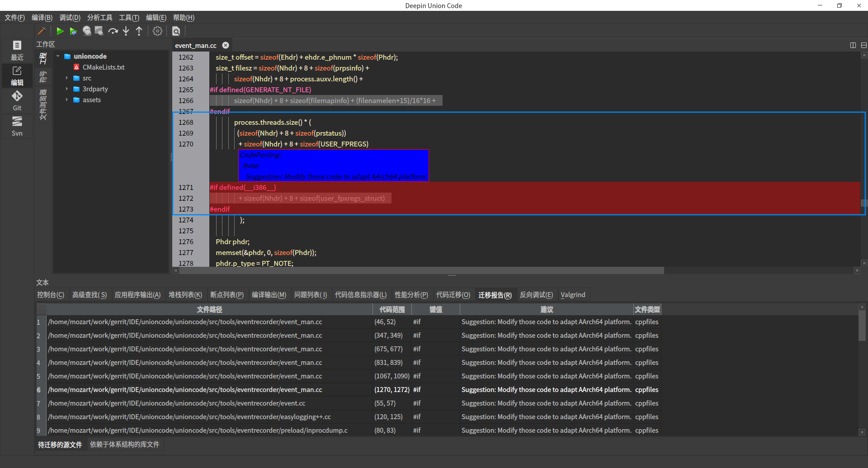The height and width of the screenshot is (468, 868).
Task: Switch to the 问题列表(I) tab
Action: pos(311,295)
